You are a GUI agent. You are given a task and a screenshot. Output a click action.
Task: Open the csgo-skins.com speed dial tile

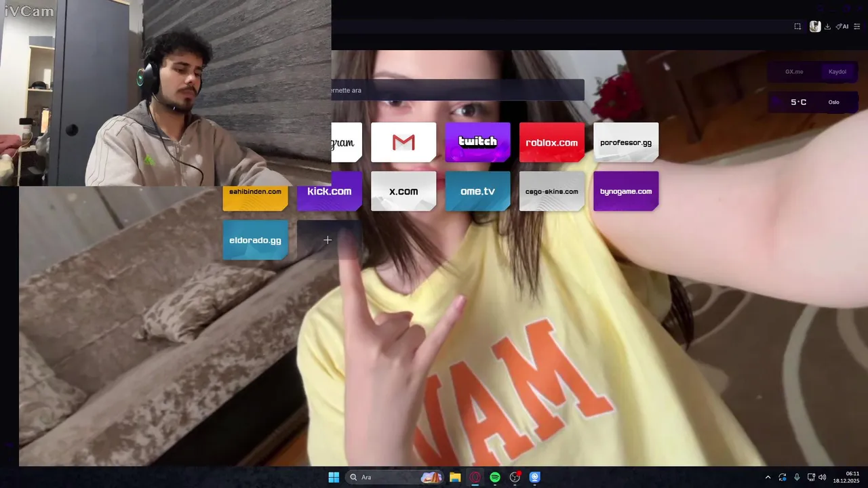(551, 191)
